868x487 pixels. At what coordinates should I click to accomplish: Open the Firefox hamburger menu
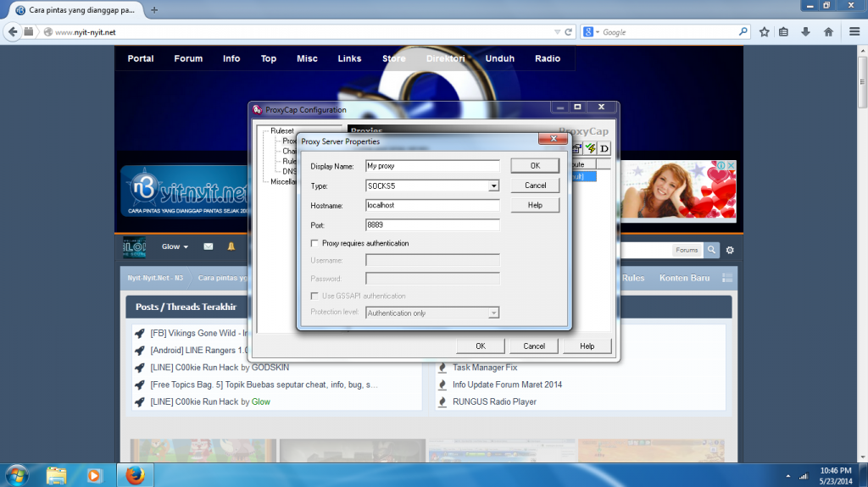854,32
